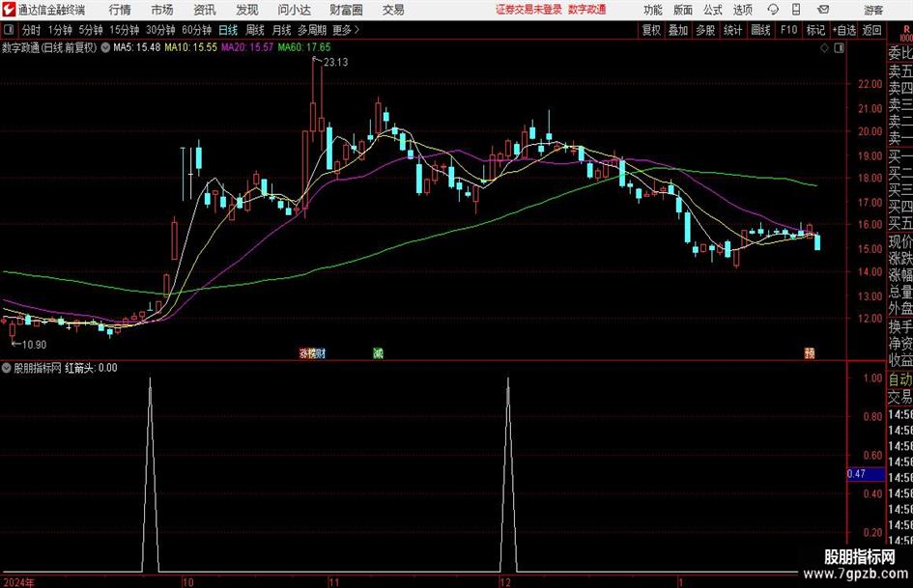The height and width of the screenshot is (588, 913).
Task: Click the 叠加 overlay button
Action: (678, 30)
